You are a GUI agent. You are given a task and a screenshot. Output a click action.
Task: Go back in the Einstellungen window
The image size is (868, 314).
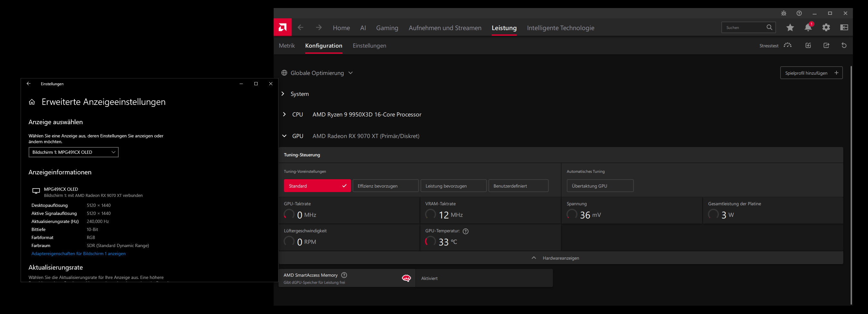29,84
